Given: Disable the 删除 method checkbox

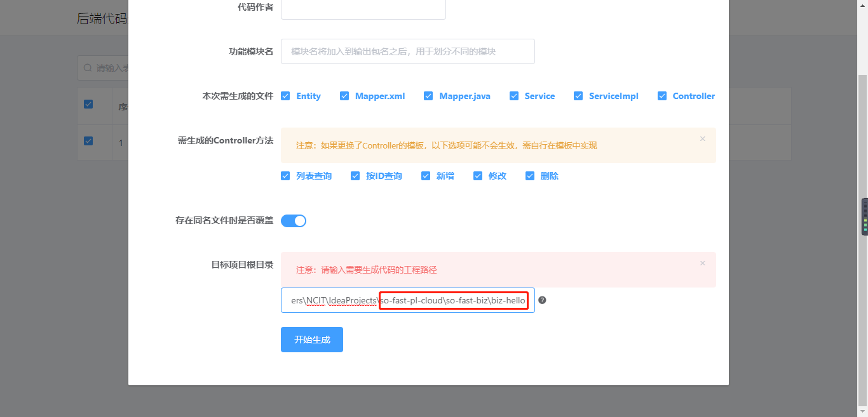Looking at the screenshot, I should [530, 176].
